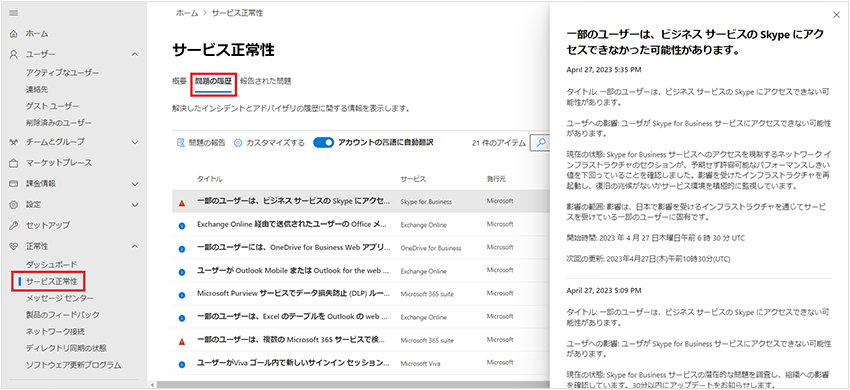Open ダッシュボード in sidebar
This screenshot has height=390, width=850.
pos(51,265)
